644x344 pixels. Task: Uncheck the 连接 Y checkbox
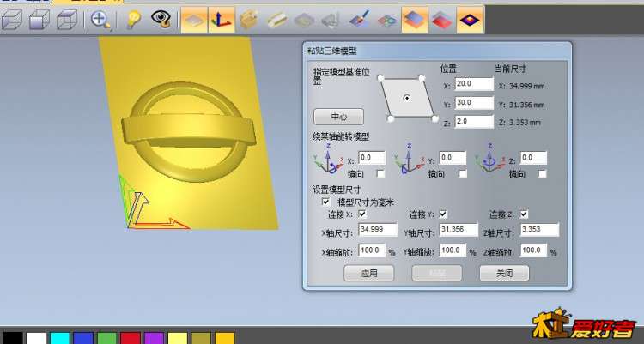pyautogui.click(x=443, y=214)
